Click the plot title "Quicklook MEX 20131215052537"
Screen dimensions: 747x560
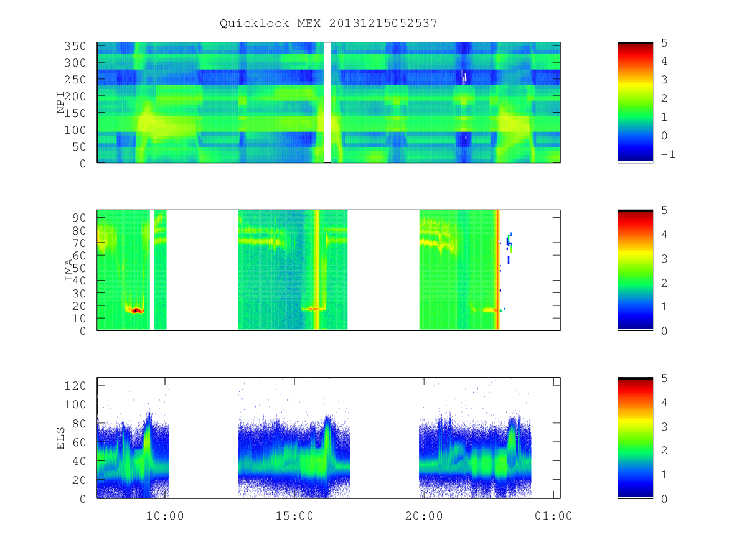click(x=329, y=23)
